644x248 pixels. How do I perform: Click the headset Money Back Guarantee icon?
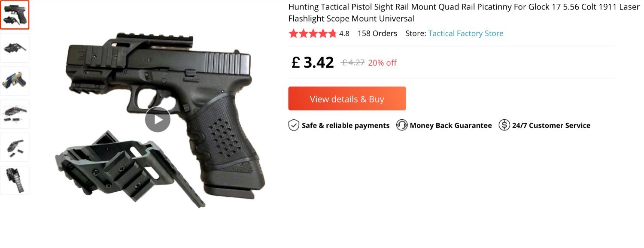coord(402,125)
